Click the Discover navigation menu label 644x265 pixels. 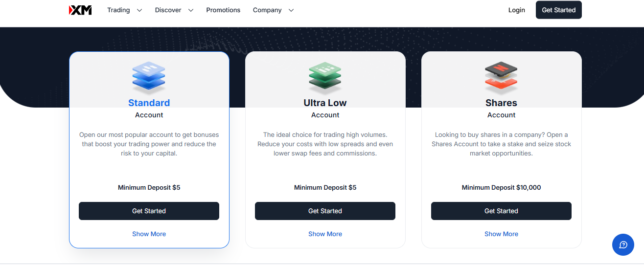168,10
